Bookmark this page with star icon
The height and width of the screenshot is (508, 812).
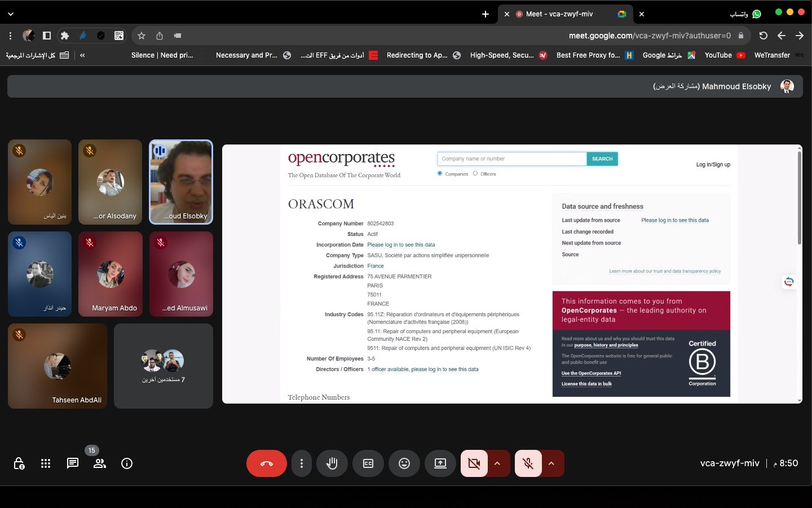pyautogui.click(x=142, y=36)
